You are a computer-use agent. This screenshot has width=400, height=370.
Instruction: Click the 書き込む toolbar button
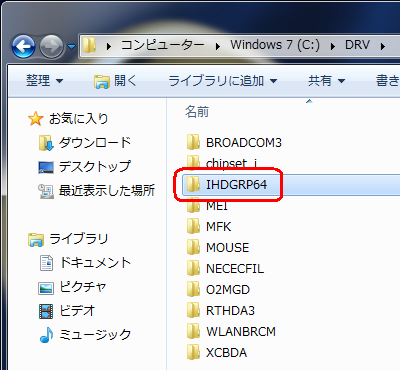click(x=388, y=81)
